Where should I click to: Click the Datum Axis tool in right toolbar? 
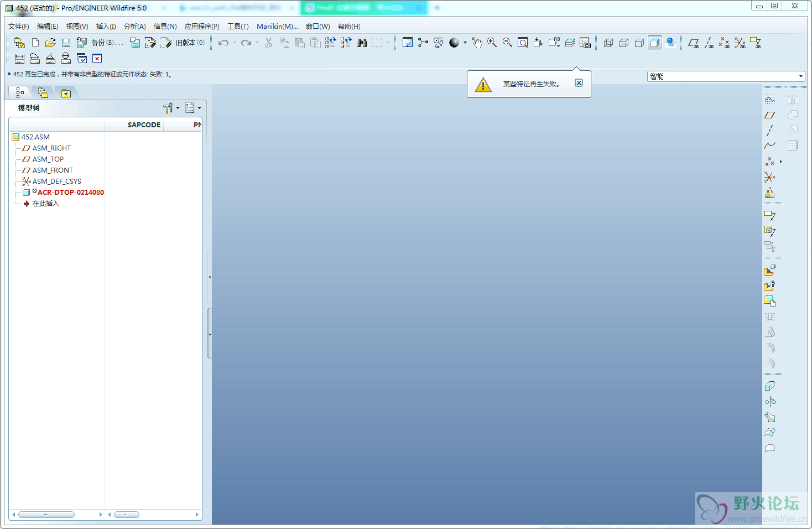pos(769,130)
